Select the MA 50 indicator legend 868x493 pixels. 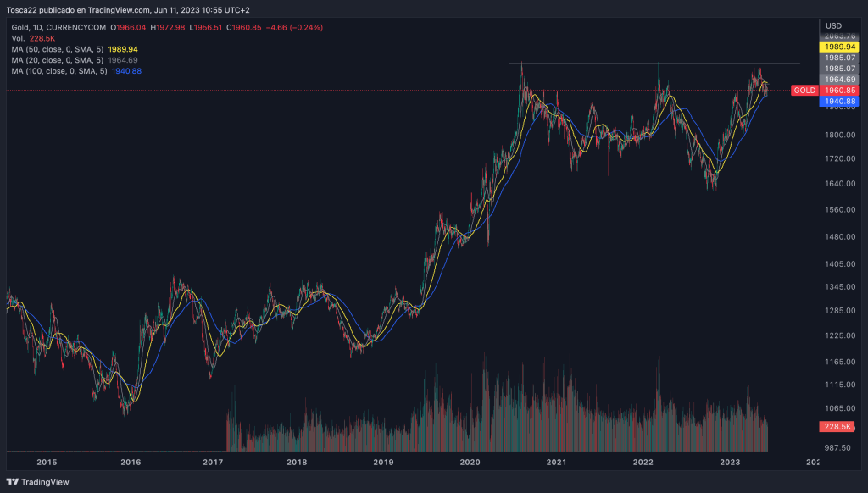pyautogui.click(x=58, y=49)
